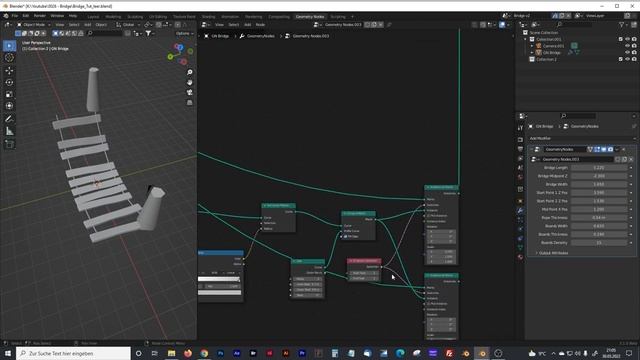Open the Object Data properties tab
Screen dimensions: 640x360
(x=520, y=247)
